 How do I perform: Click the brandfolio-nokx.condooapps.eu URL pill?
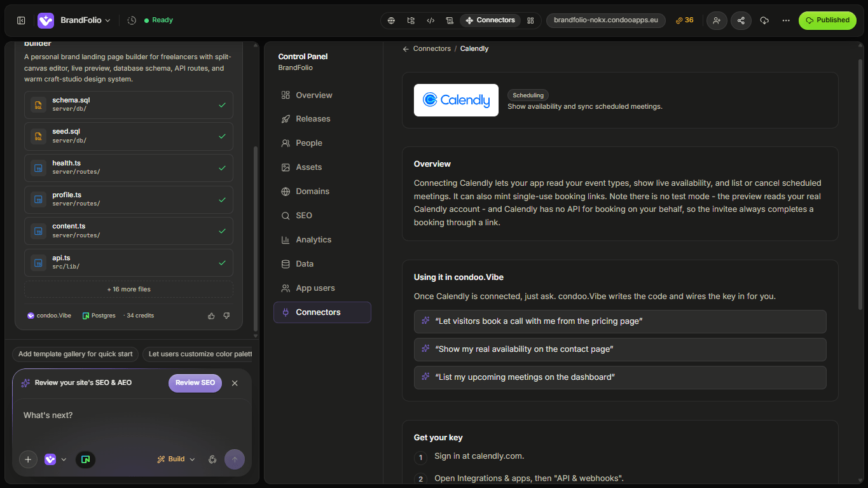(x=606, y=20)
